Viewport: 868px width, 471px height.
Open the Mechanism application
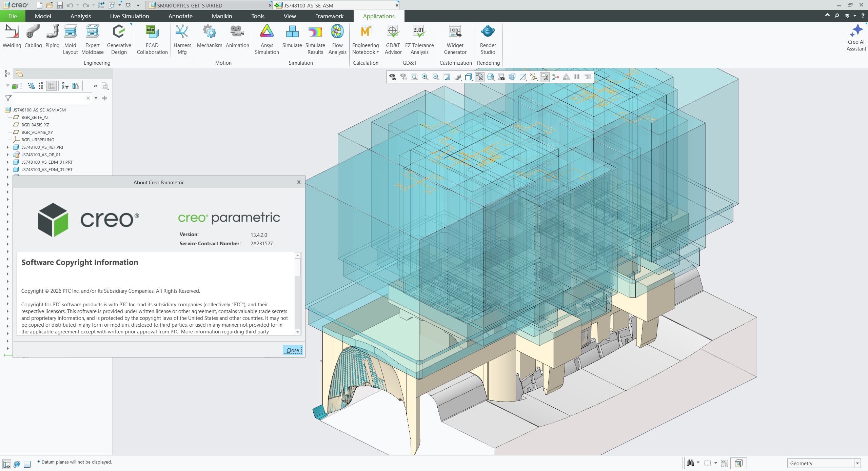209,36
